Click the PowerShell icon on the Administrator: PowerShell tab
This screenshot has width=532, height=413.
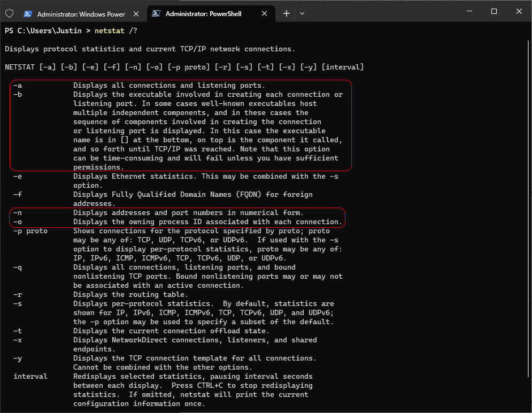pos(156,13)
